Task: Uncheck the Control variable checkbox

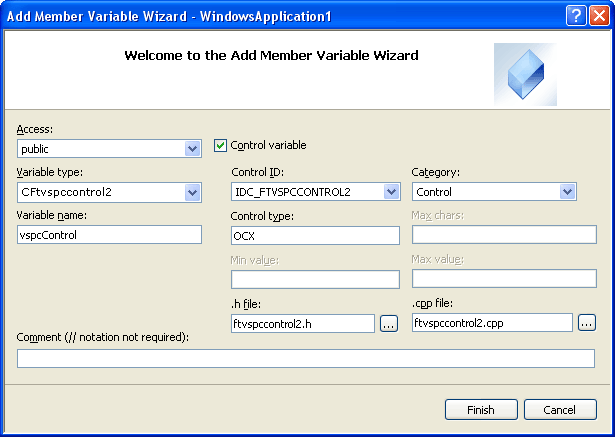Action: coord(221,146)
